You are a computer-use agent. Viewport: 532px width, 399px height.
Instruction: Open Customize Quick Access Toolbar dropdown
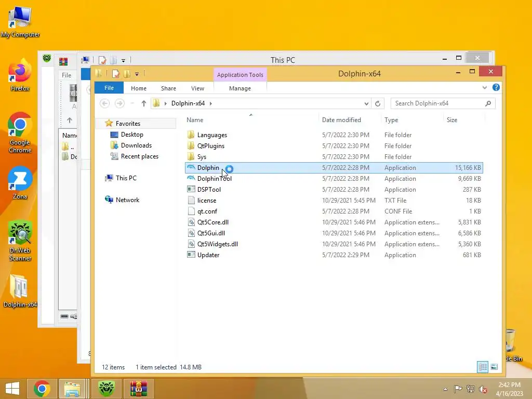137,74
